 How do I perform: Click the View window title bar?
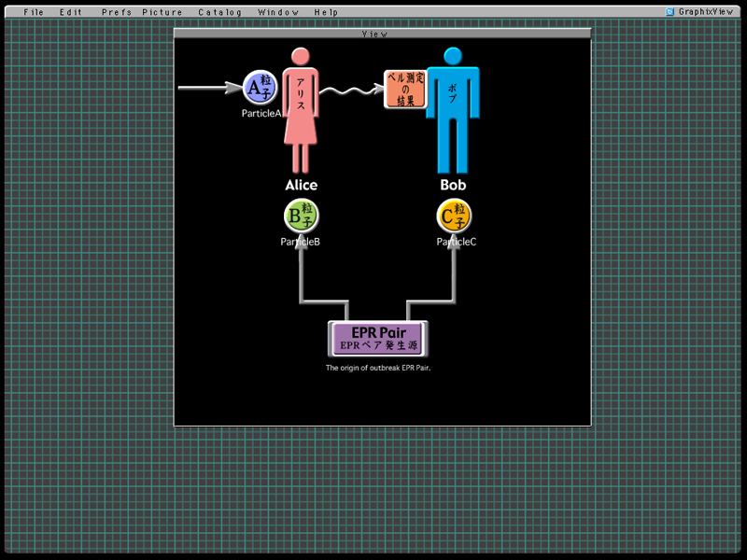click(382, 34)
